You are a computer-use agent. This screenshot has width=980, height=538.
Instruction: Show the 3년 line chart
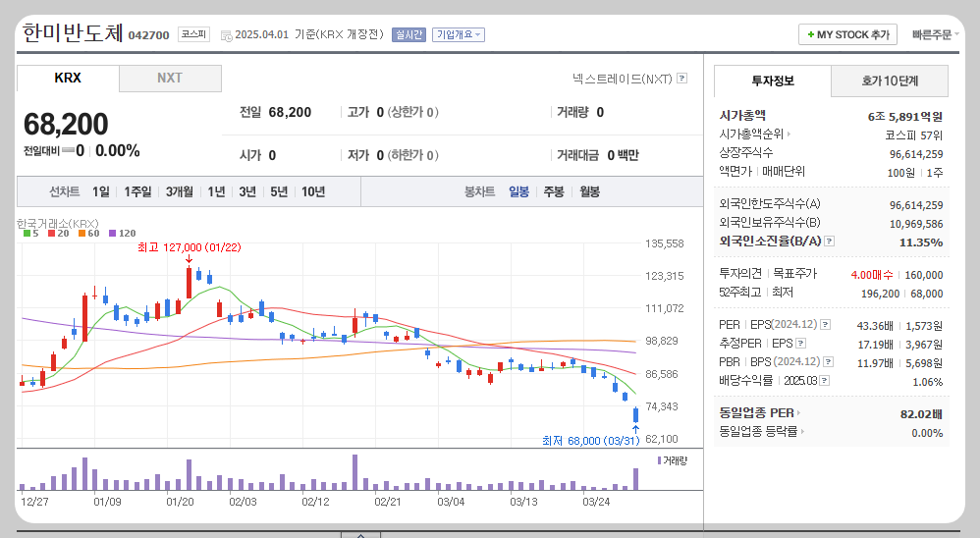247,191
